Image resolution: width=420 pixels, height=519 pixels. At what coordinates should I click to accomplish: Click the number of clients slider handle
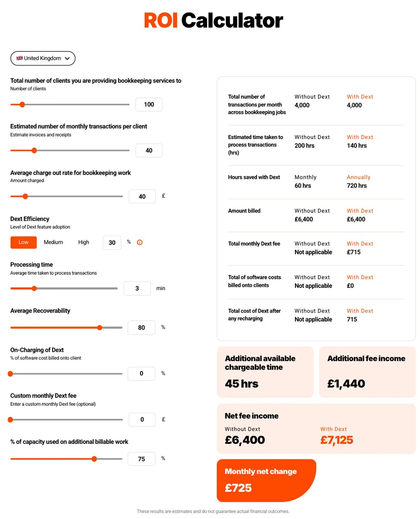point(22,104)
